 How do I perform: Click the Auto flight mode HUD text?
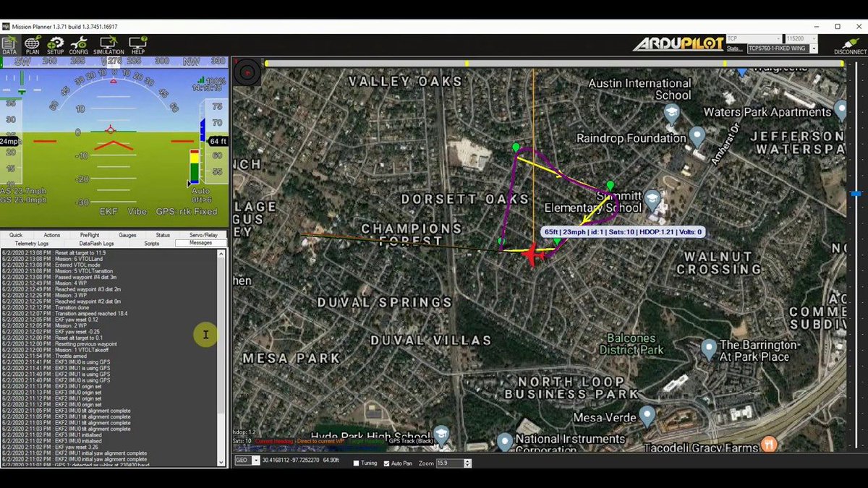[x=200, y=192]
